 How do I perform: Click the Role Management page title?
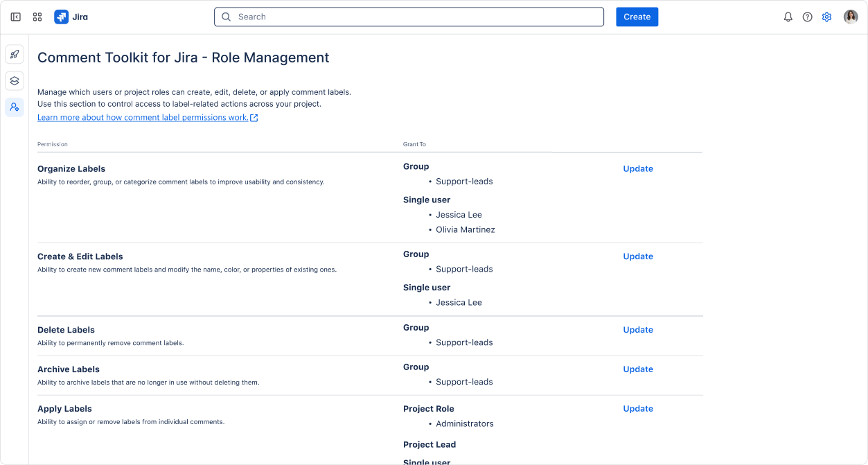pyautogui.click(x=184, y=58)
